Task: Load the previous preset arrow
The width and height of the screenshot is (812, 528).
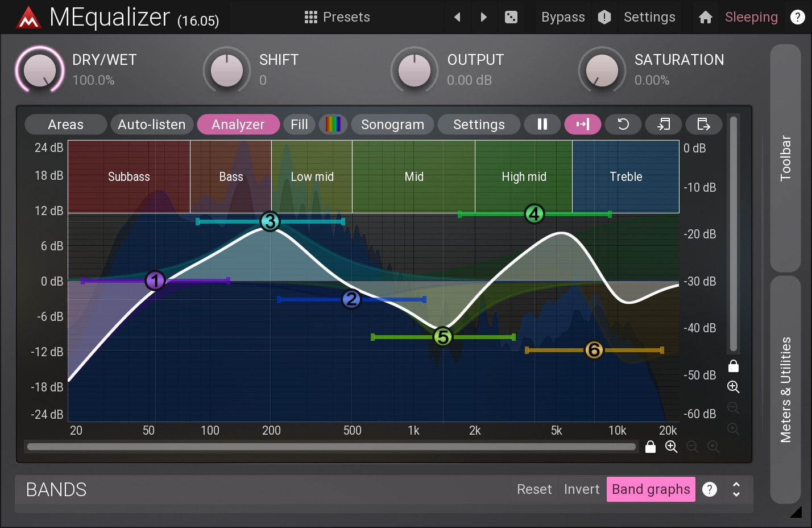Action: (457, 17)
